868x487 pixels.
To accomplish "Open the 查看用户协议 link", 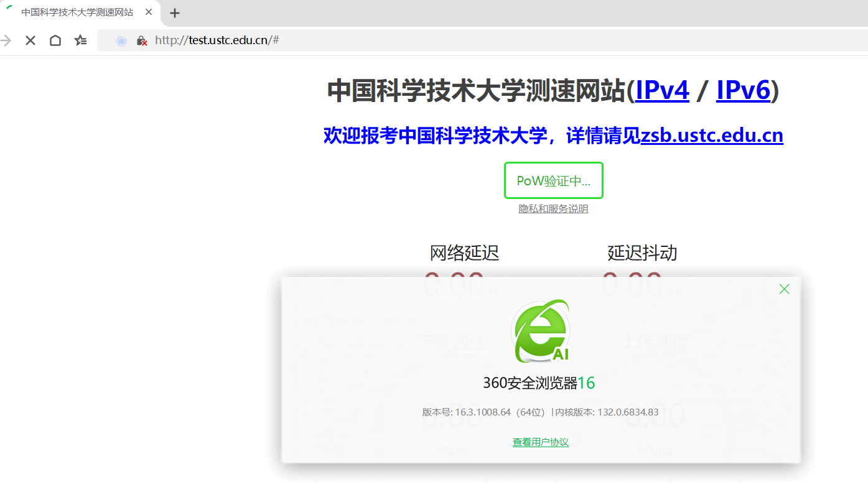I will [541, 442].
